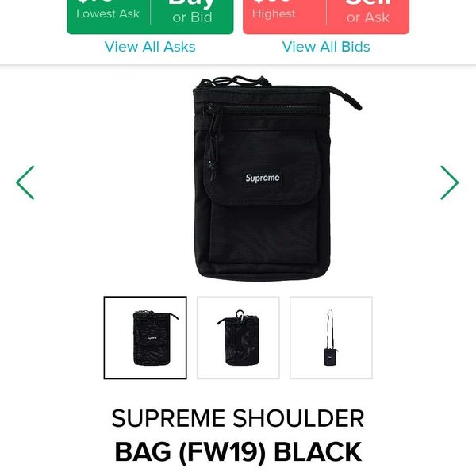
Task: Select the third thumbnail showing bag with strap
Action: (x=331, y=338)
